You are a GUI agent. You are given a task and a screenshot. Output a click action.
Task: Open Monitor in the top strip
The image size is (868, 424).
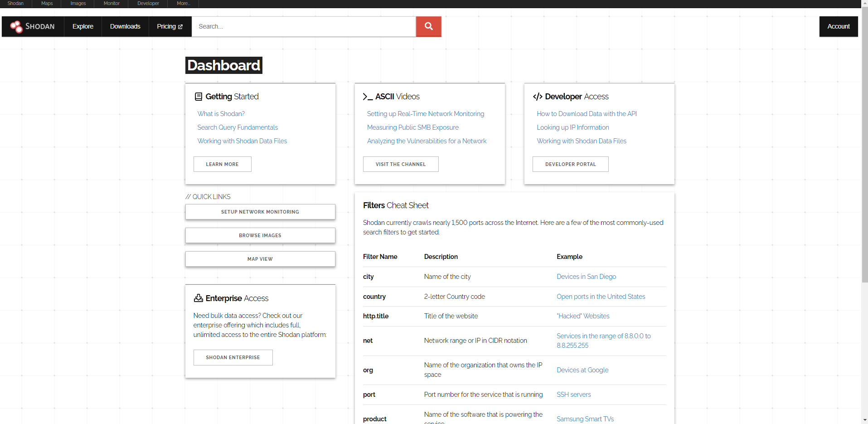tap(112, 3)
